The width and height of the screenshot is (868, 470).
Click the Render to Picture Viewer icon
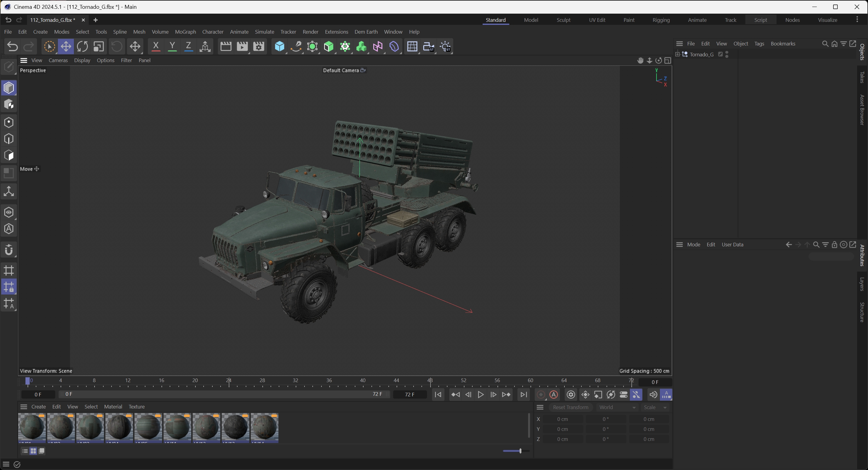pos(242,46)
